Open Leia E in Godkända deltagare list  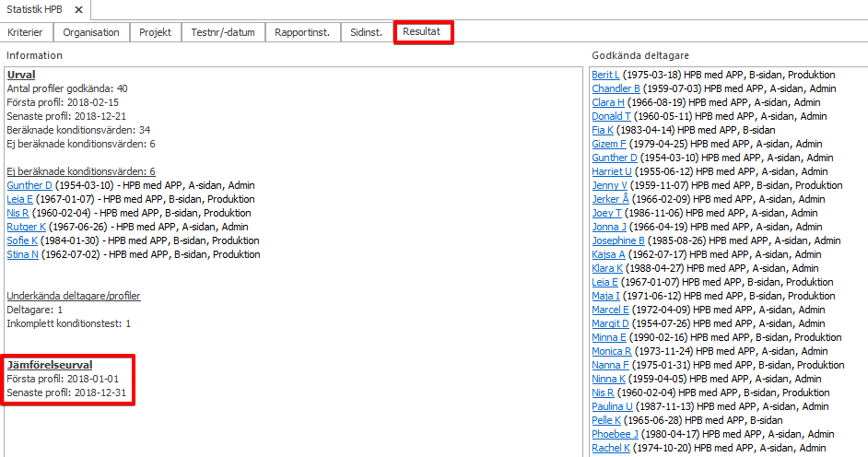tap(604, 282)
